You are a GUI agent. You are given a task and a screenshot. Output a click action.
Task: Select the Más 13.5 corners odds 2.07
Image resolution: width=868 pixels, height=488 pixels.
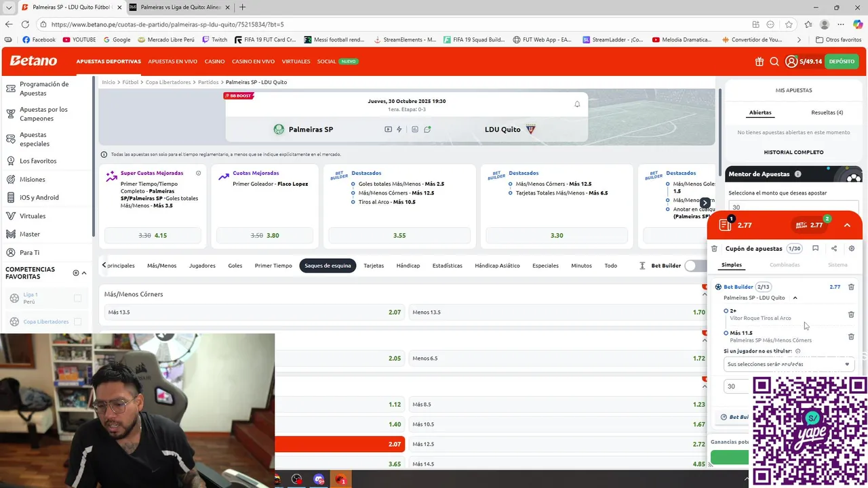(x=254, y=312)
